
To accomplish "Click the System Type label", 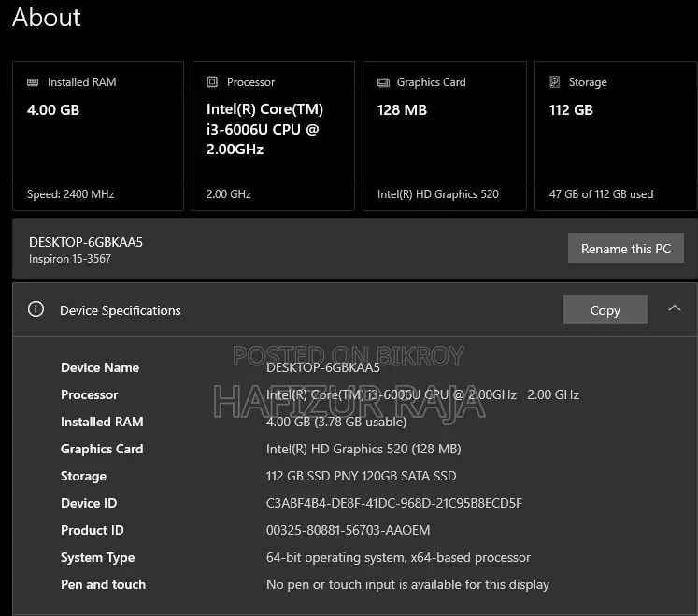I will [97, 558].
